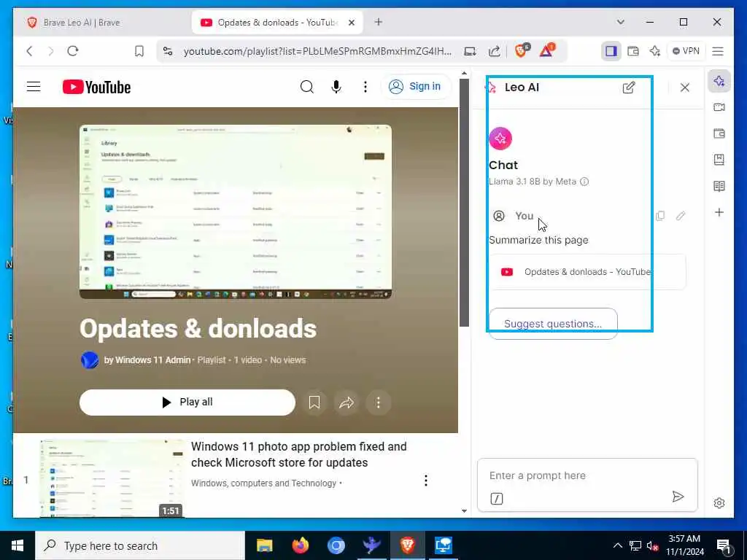Open the Windows 11 Admin channel avatar
This screenshot has width=747, height=560.
[x=90, y=360]
